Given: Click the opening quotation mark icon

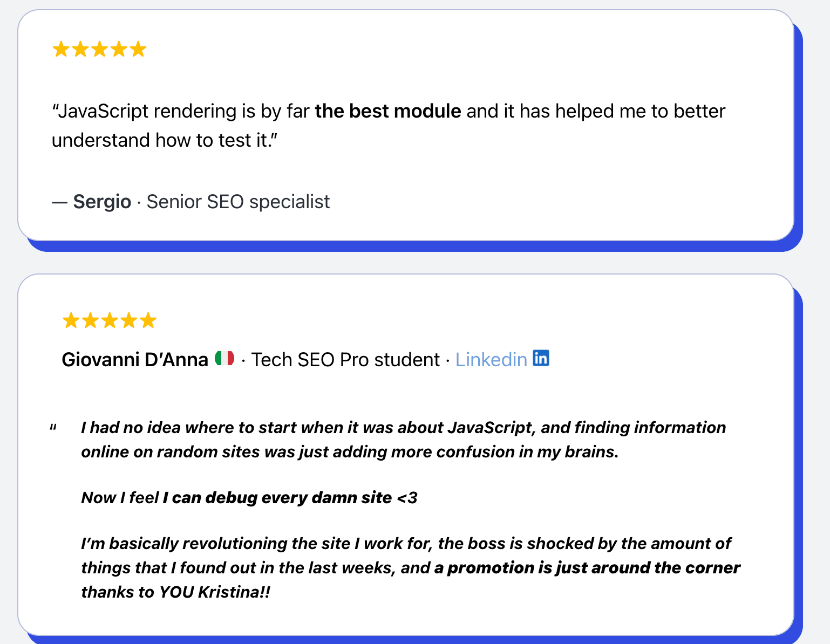Looking at the screenshot, I should pyautogui.click(x=53, y=428).
